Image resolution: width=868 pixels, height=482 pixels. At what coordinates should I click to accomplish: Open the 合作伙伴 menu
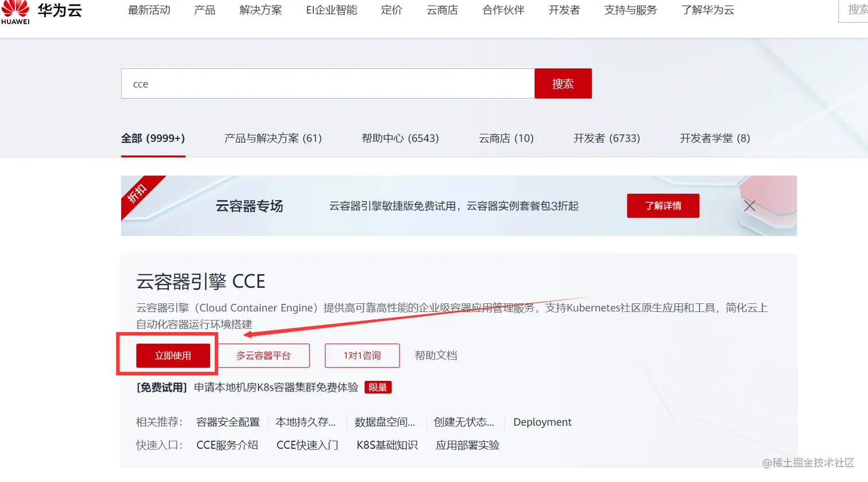coord(503,10)
